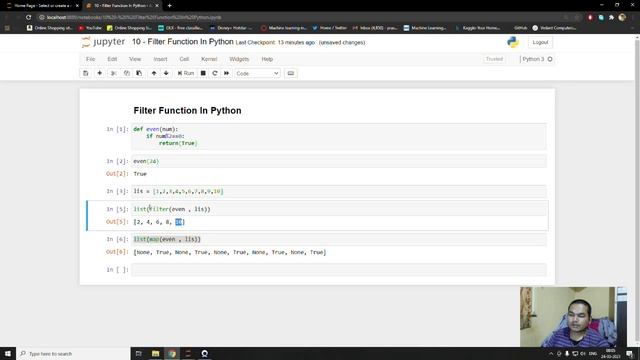The height and width of the screenshot is (360, 640).
Task: Click into the list(filter(even , lis)) cell
Action: tap(339, 209)
